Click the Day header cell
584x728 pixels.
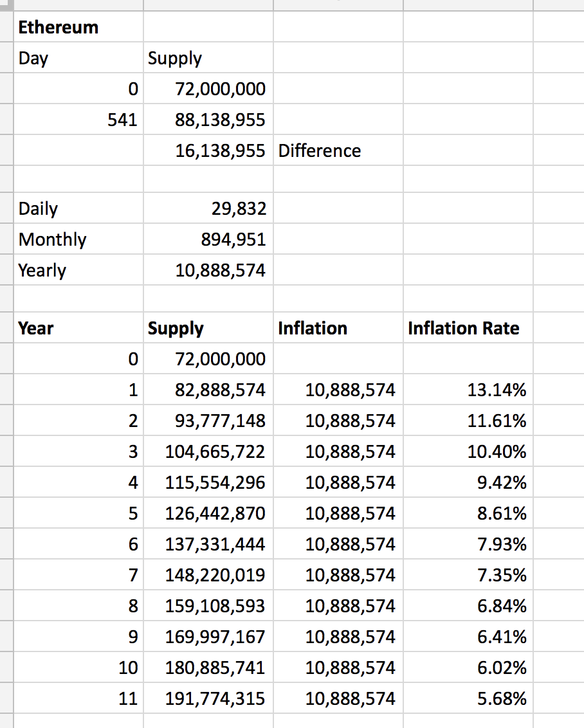[x=78, y=58]
